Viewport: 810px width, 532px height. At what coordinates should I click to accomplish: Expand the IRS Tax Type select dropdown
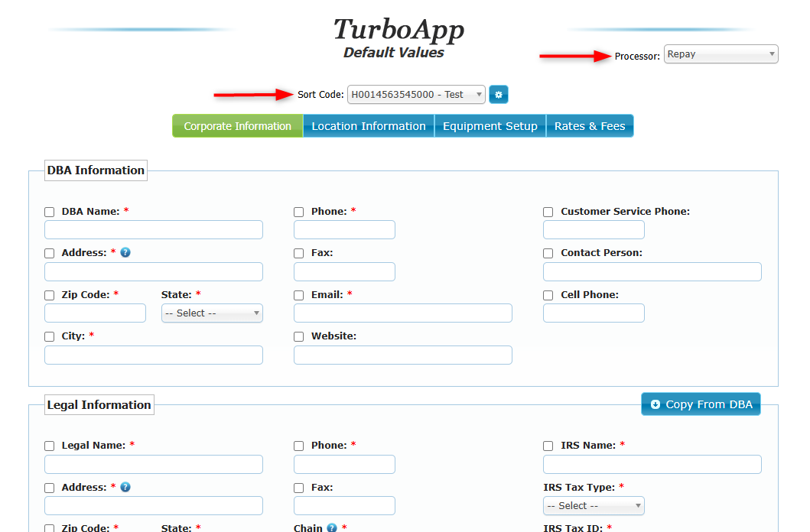pos(594,506)
